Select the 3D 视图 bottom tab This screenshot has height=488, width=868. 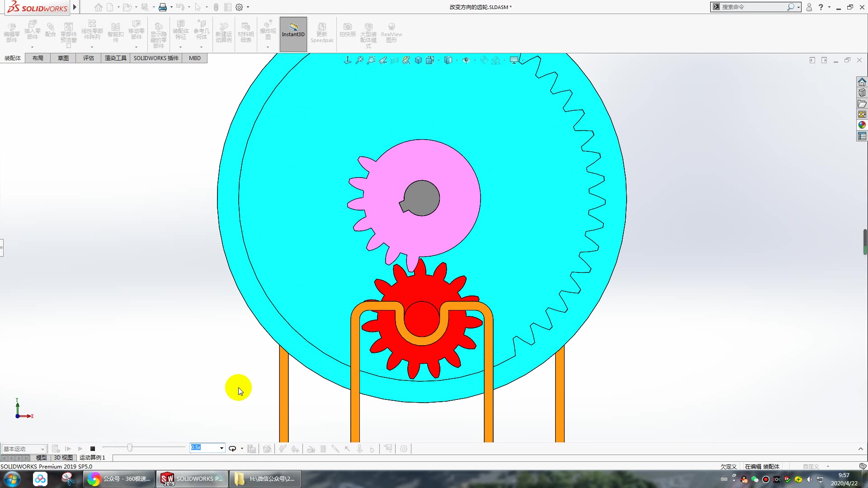[63, 458]
